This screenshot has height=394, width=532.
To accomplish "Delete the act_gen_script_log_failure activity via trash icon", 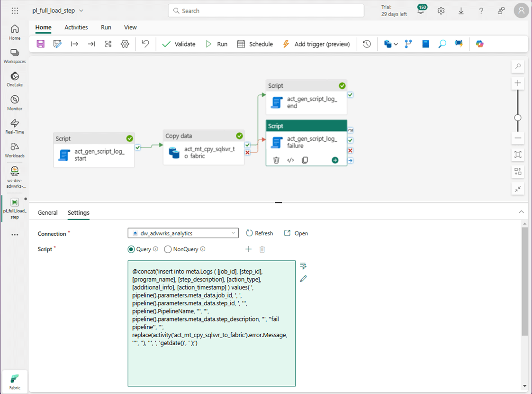I will click(x=276, y=160).
